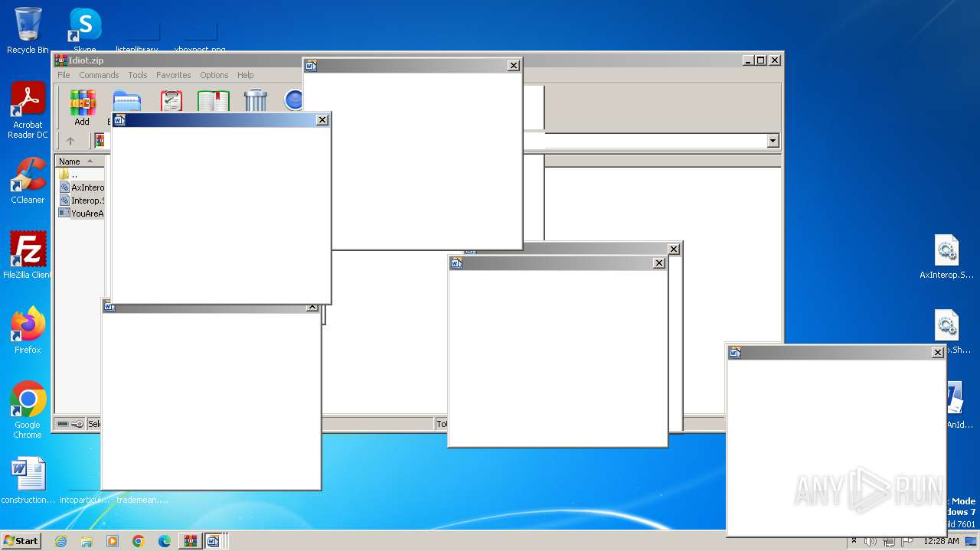This screenshot has width=980, height=551.
Task: Switch to WinRAR taskbar button
Action: [x=190, y=541]
